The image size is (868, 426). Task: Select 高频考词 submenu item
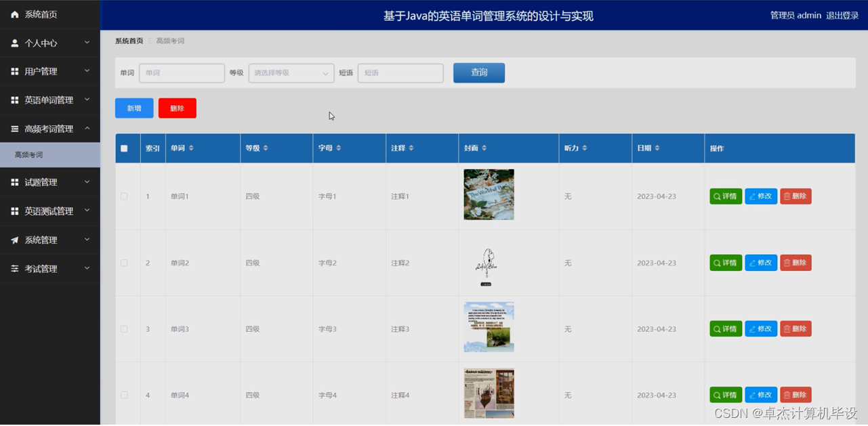click(x=50, y=155)
